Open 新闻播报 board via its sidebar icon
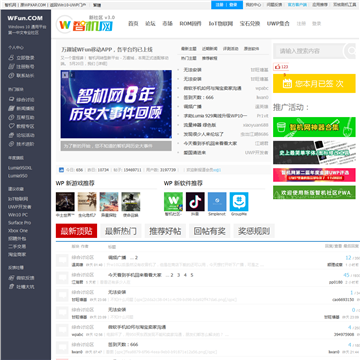The height and width of the screenshot is (360, 360). (x=11, y=108)
